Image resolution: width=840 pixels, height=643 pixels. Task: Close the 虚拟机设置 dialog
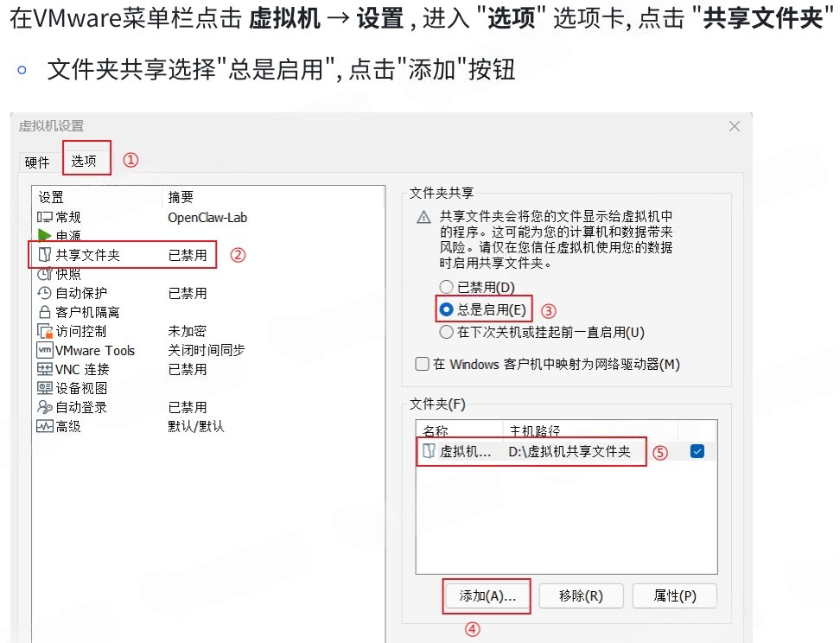click(x=735, y=126)
